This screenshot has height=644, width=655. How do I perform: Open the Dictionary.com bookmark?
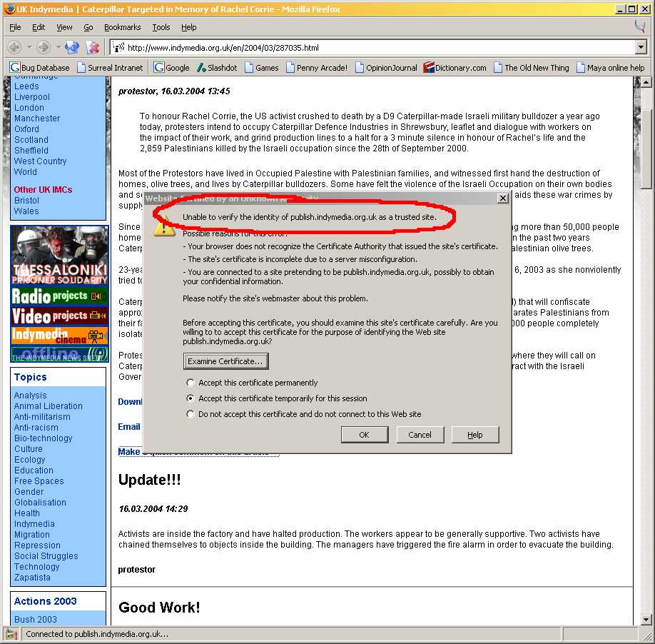tap(455, 68)
